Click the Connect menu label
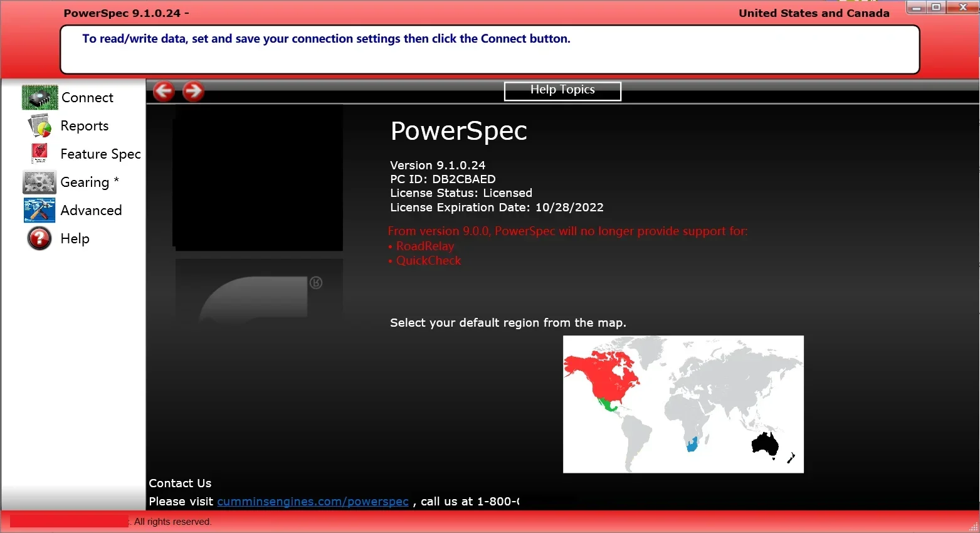 (x=87, y=97)
